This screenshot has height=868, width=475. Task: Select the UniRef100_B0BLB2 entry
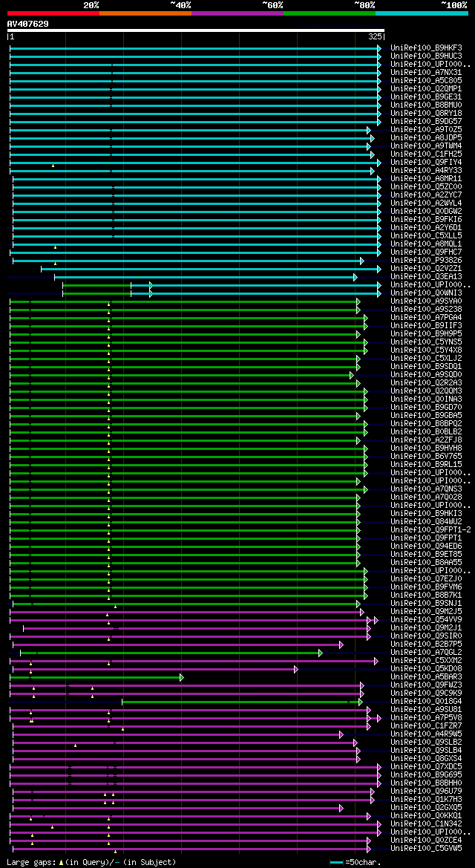pos(426,432)
